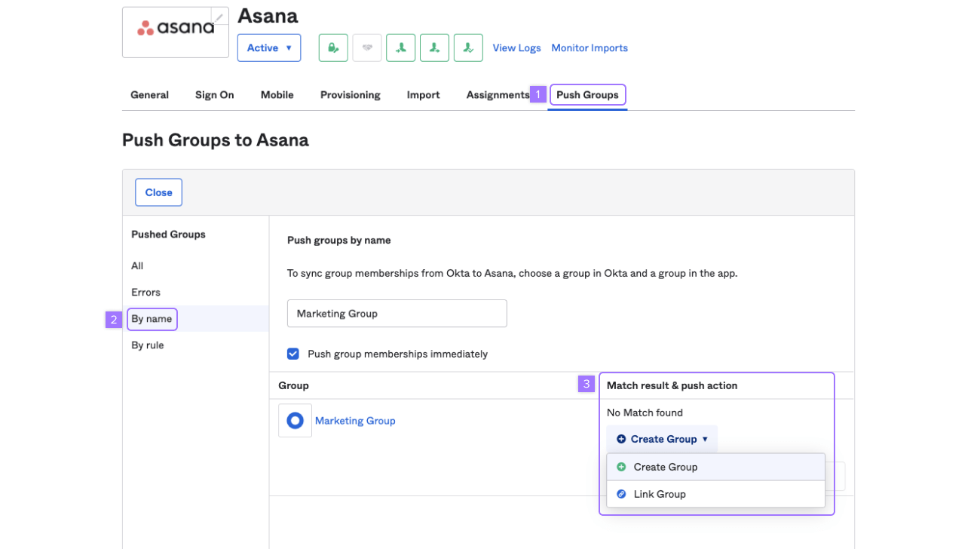Image resolution: width=980 pixels, height=549 pixels.
Task: Click the "Pushed Groups" sidebar heading
Action: (169, 235)
